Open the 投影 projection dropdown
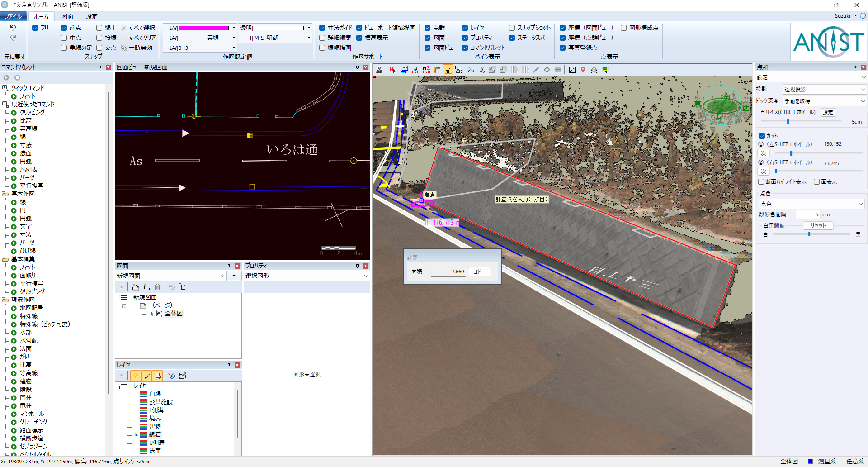868x467 pixels. 824,90
